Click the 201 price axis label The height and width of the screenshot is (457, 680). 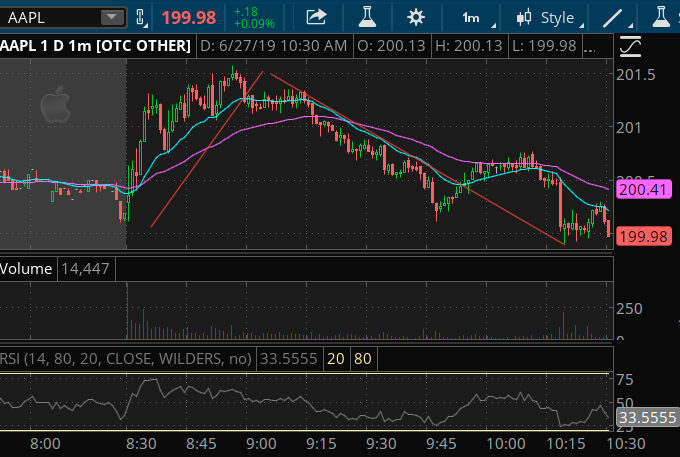[x=628, y=128]
